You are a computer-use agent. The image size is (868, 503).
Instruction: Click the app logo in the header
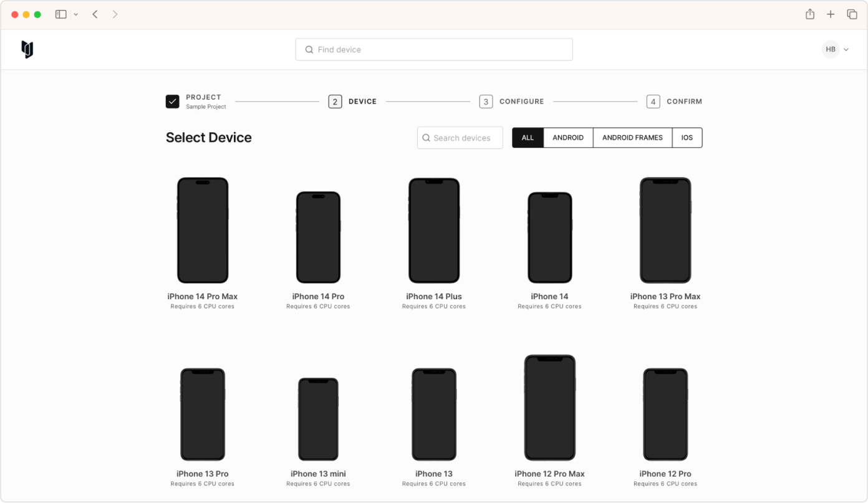tap(27, 49)
